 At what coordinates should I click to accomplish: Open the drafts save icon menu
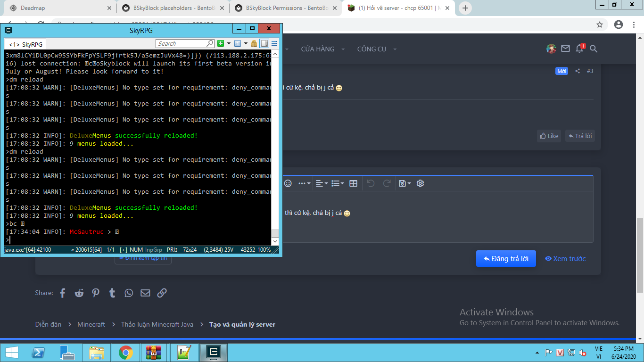tap(405, 183)
